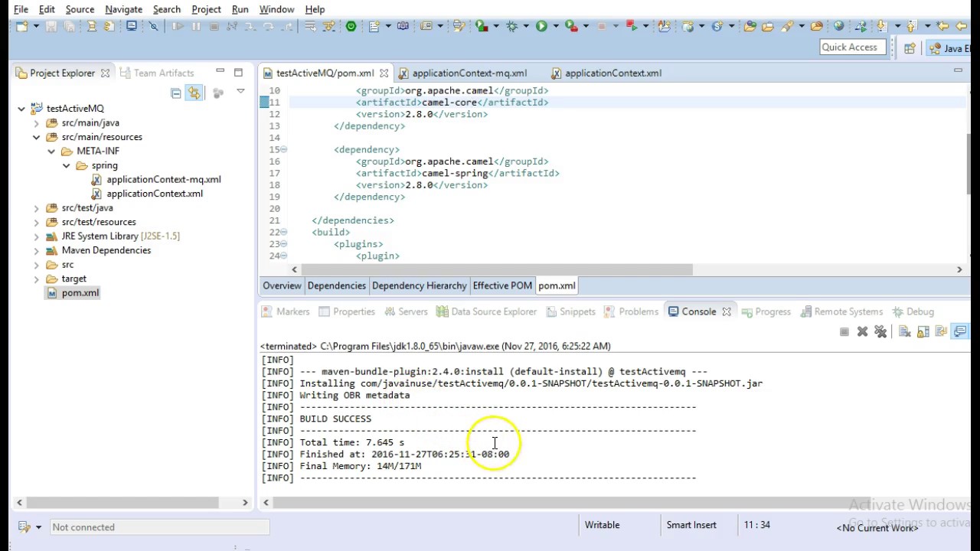This screenshot has width=980, height=551.
Task: Click the Search flashlight toolbar icon
Action: (x=787, y=26)
